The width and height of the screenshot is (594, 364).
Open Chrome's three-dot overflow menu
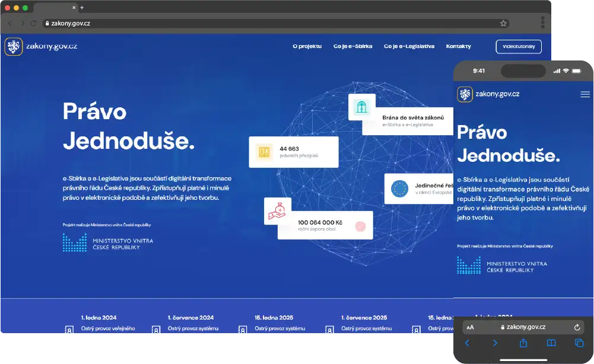click(543, 23)
